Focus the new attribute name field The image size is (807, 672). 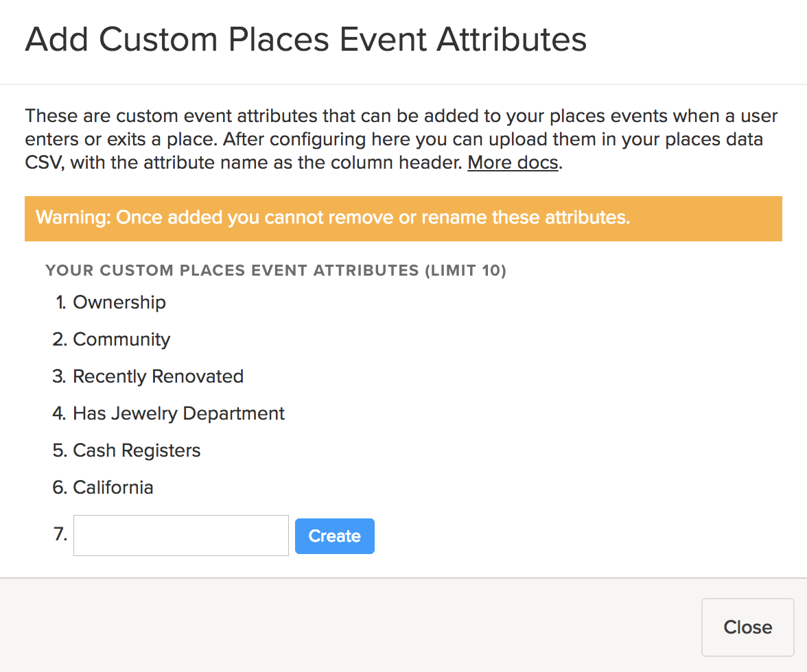[x=180, y=536]
